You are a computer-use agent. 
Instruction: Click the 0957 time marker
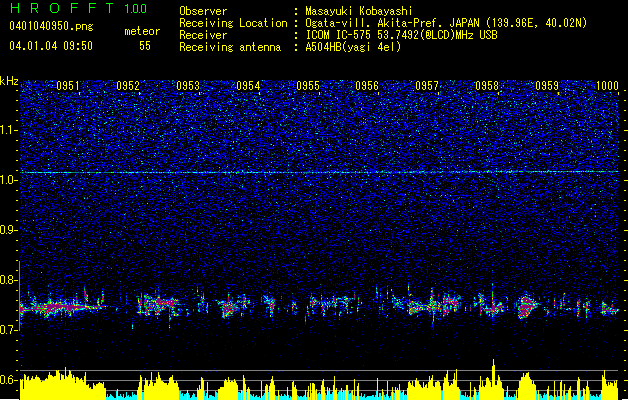427,86
